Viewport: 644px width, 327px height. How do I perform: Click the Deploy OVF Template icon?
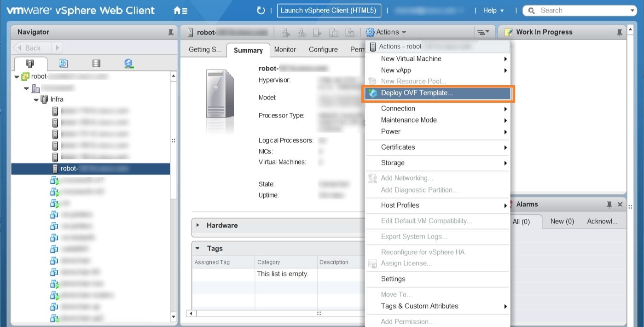(373, 93)
